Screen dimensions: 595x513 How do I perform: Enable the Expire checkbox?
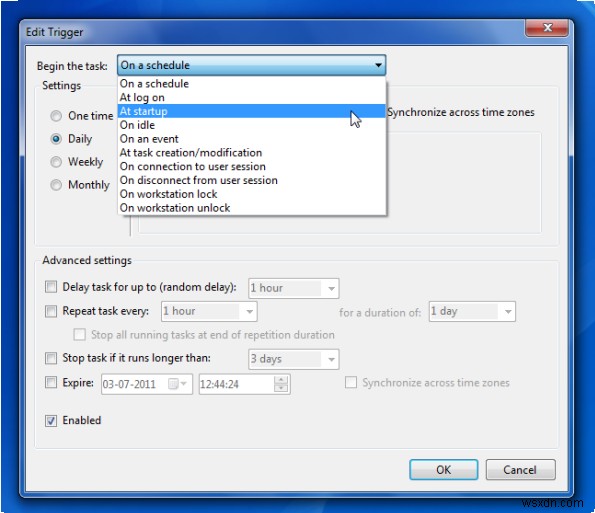point(51,382)
